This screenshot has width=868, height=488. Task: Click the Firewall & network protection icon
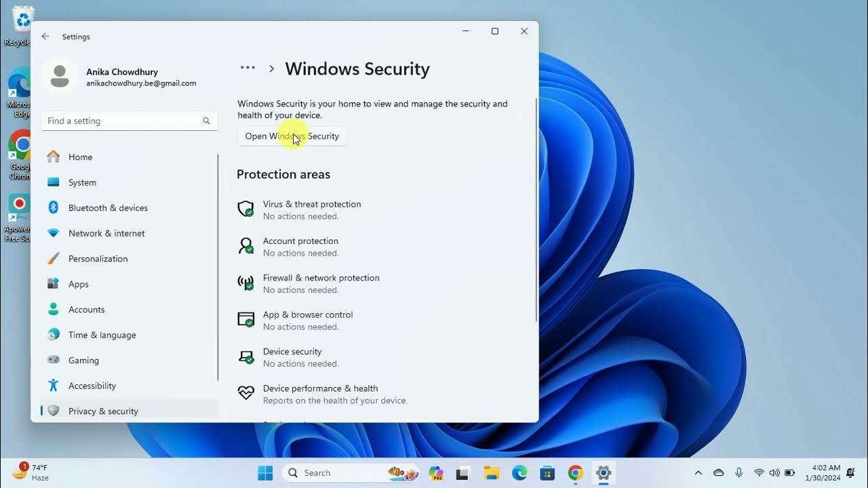[245, 283]
